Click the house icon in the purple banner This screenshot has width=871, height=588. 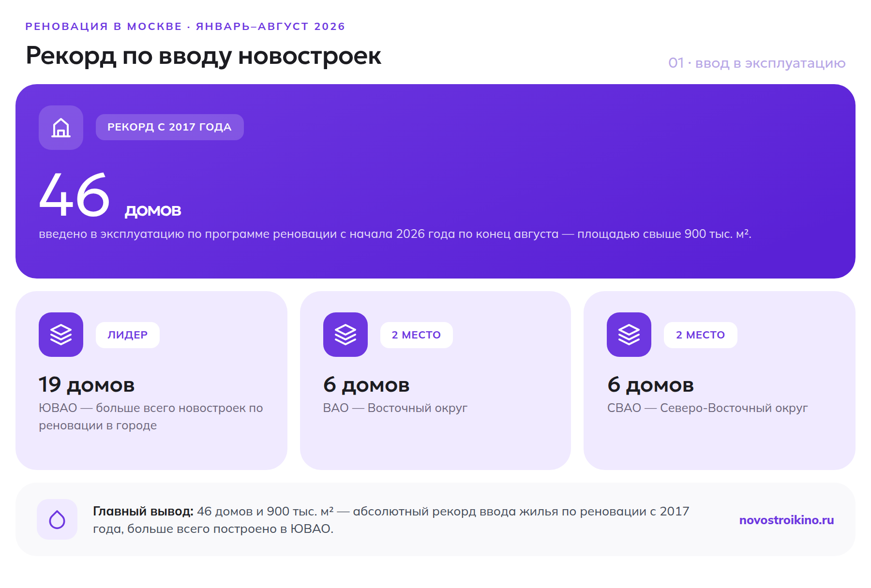pyautogui.click(x=61, y=128)
